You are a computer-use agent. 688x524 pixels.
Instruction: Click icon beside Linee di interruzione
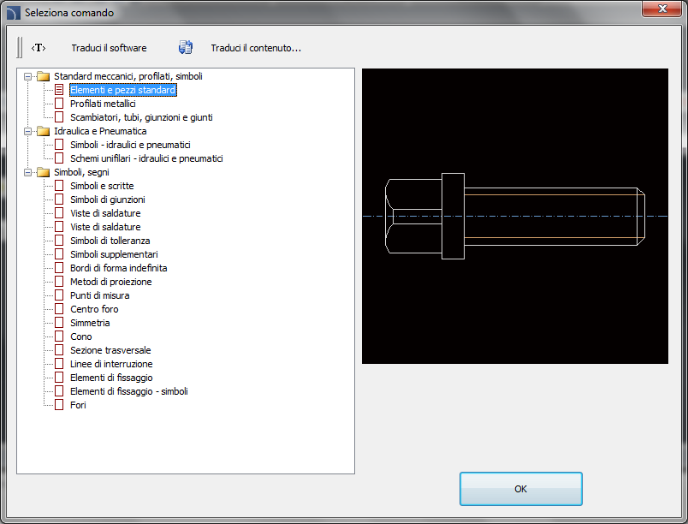coord(59,364)
